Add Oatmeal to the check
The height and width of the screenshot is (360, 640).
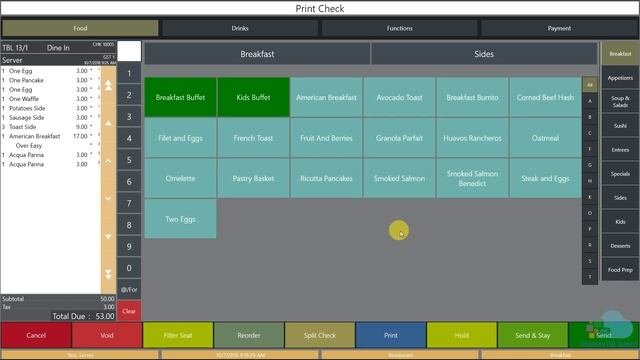pyautogui.click(x=545, y=138)
